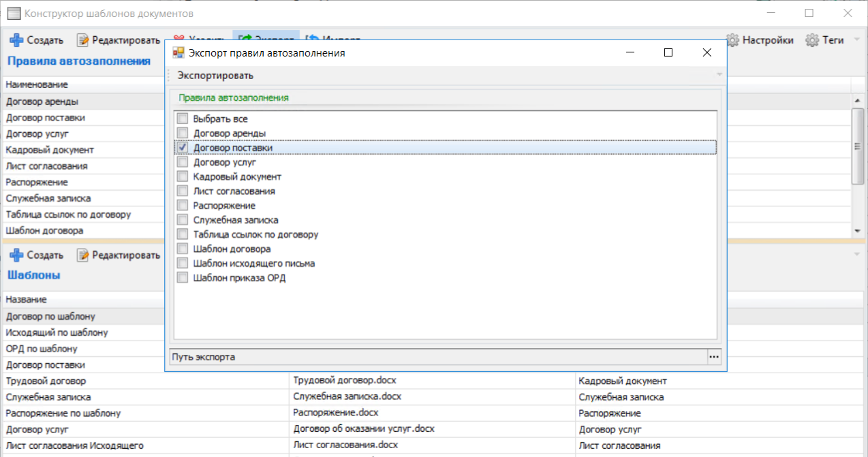
Task: Click the edit icon in the Шаблоны toolbar
Action: click(82, 255)
